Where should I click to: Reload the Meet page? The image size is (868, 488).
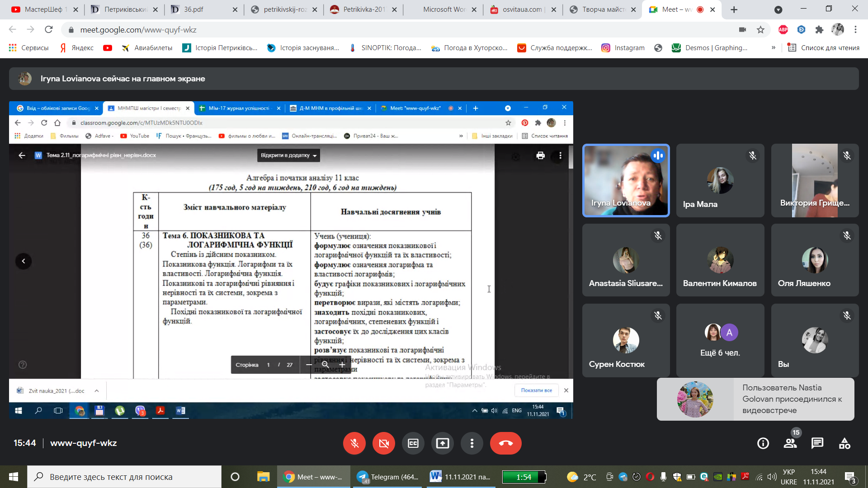coord(48,30)
